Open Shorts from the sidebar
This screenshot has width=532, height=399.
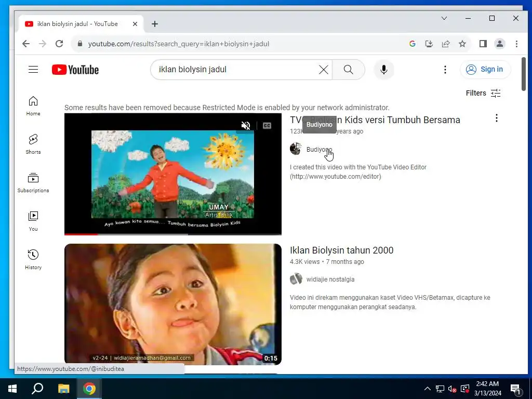[33, 144]
